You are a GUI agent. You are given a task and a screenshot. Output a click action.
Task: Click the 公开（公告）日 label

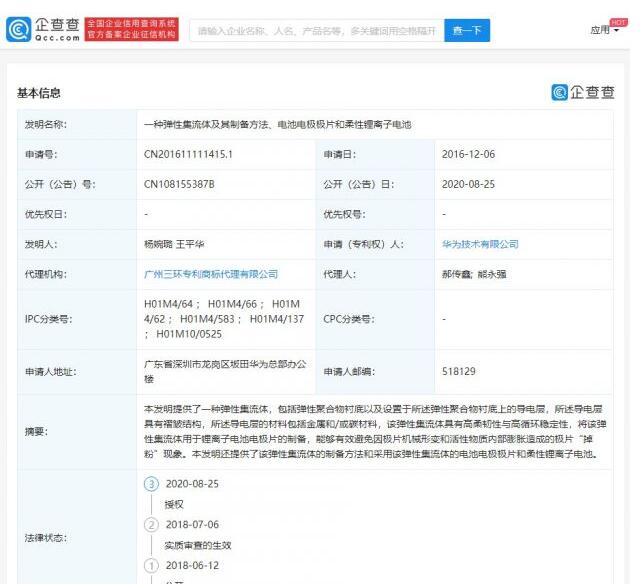(359, 184)
